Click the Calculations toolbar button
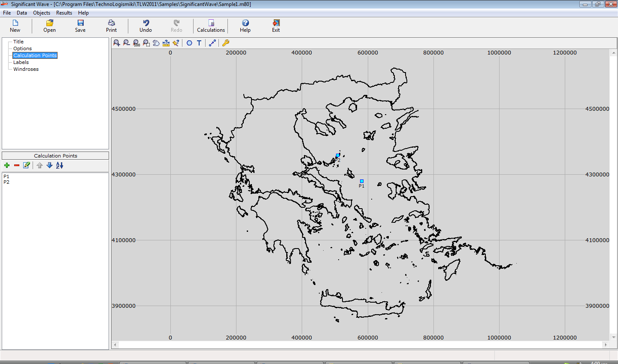The height and width of the screenshot is (364, 618). [211, 26]
